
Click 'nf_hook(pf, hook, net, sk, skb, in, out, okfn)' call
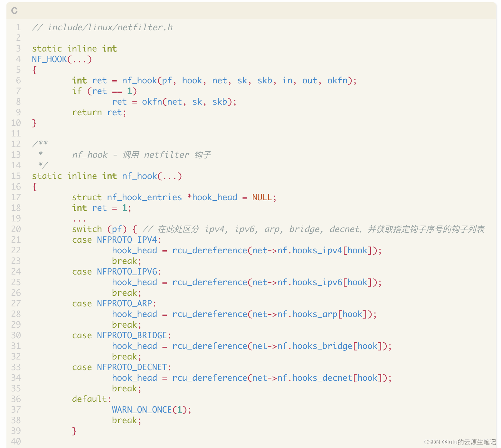(237, 80)
